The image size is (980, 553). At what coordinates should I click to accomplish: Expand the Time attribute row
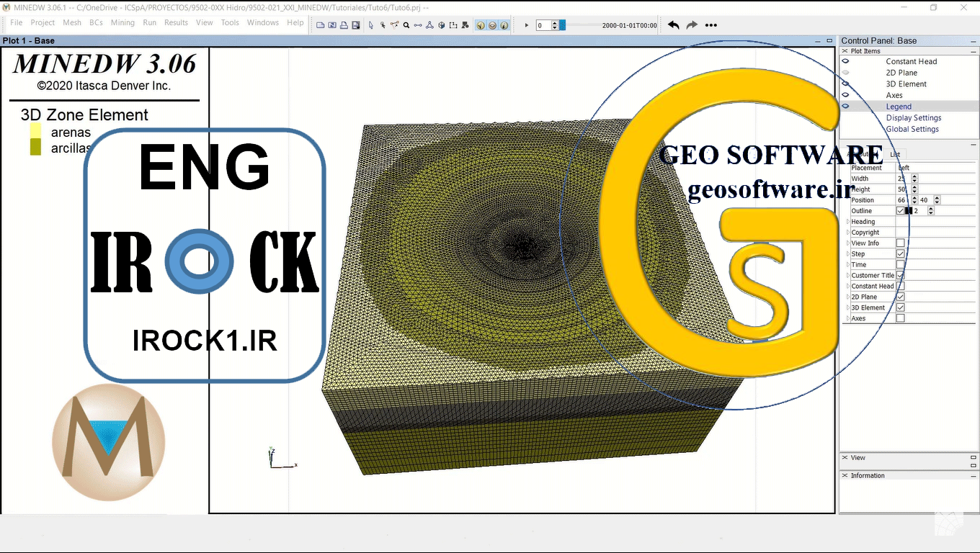847,265
